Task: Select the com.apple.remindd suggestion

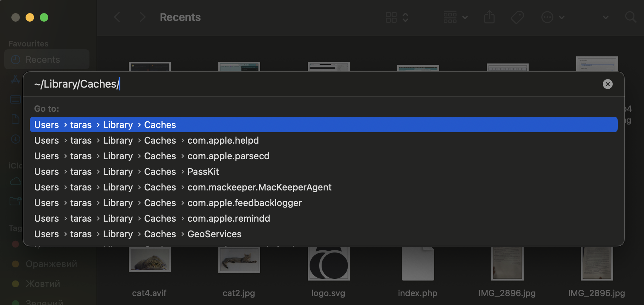Action: tap(323, 218)
